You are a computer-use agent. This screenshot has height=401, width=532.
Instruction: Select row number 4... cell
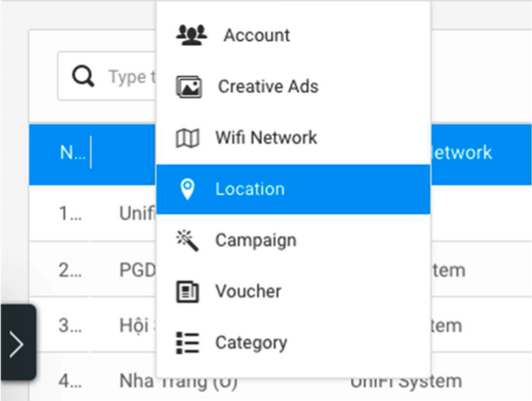(x=70, y=381)
